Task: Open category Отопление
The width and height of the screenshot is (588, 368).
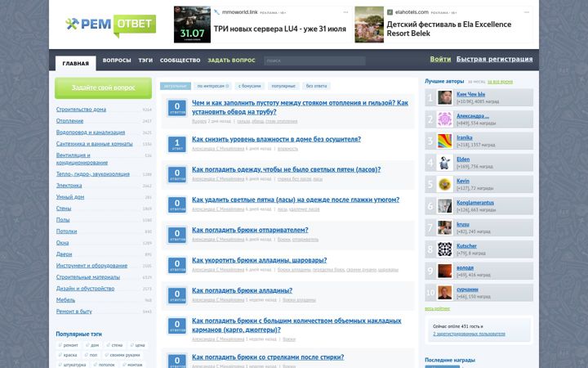Action: 69,121
